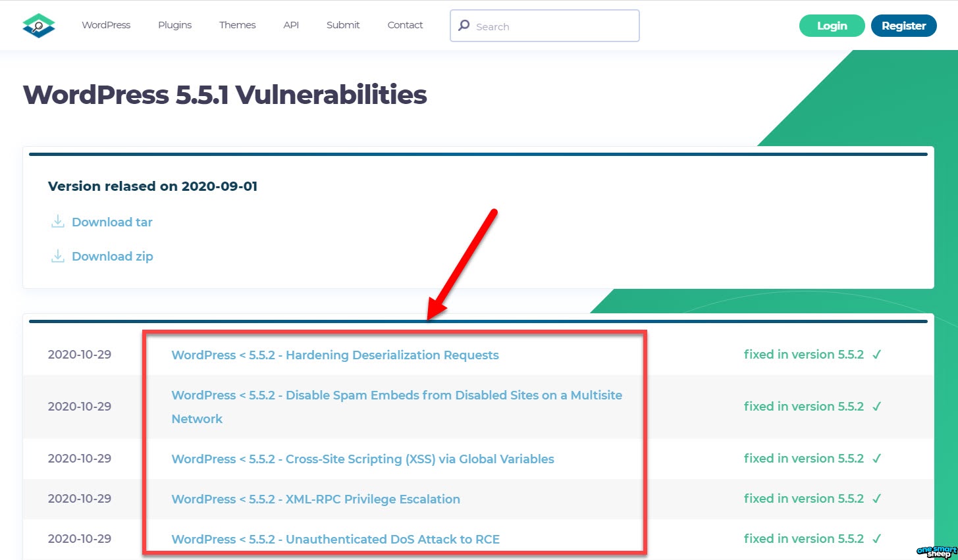Open the WordPress menu item
The width and height of the screenshot is (958, 560).
106,25
